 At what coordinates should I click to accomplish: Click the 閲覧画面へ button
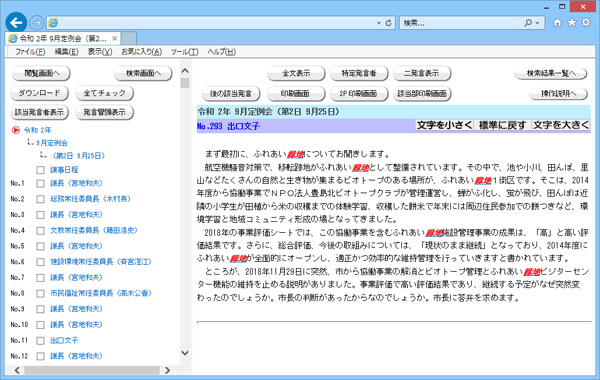tap(41, 73)
